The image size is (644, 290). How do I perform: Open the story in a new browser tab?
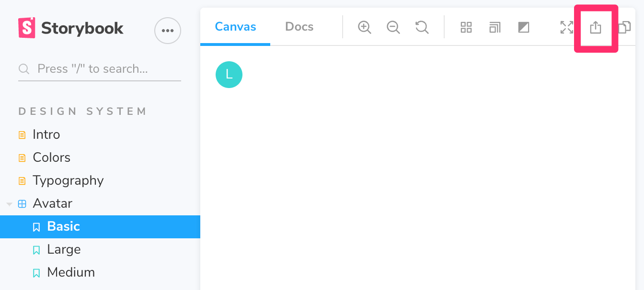click(596, 27)
